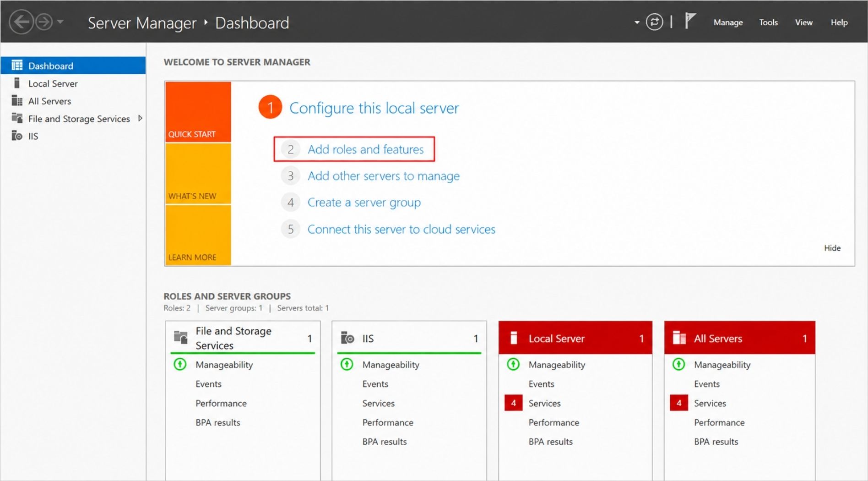Open the Help menu
Screen dimensions: 868x481
[x=839, y=22]
